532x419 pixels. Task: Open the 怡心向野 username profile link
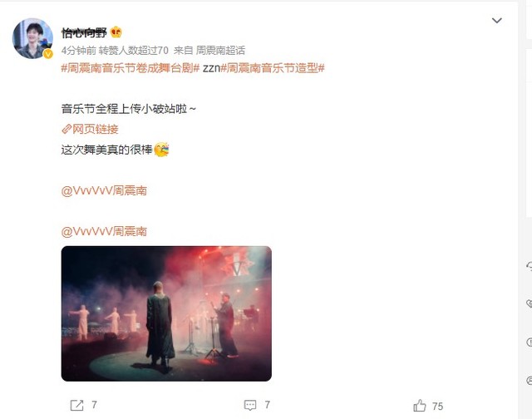click(x=84, y=32)
